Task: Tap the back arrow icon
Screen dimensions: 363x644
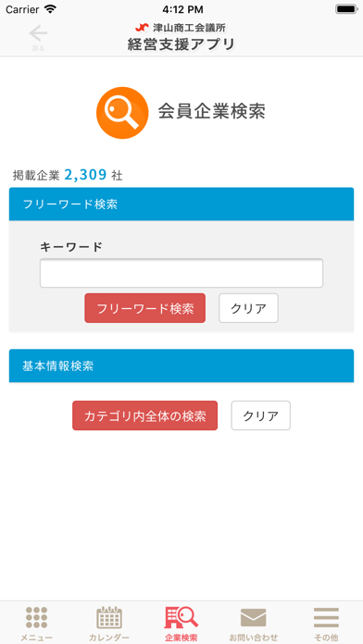Action: (38, 33)
